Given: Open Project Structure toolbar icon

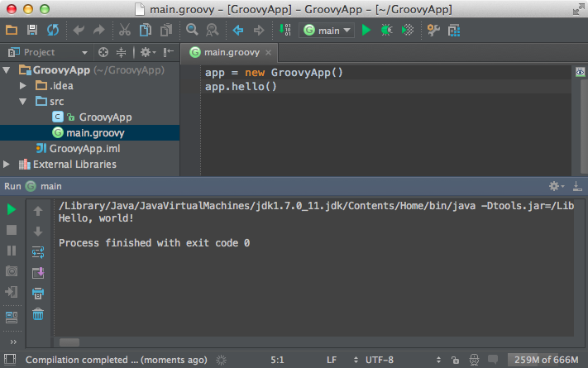Looking at the screenshot, I should coord(454,31).
